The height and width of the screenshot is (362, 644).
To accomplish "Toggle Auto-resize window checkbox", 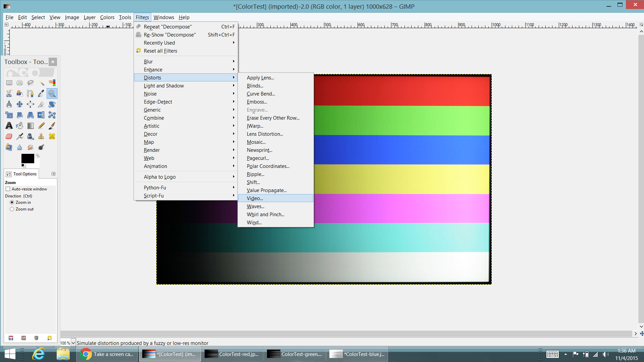I will [8, 189].
